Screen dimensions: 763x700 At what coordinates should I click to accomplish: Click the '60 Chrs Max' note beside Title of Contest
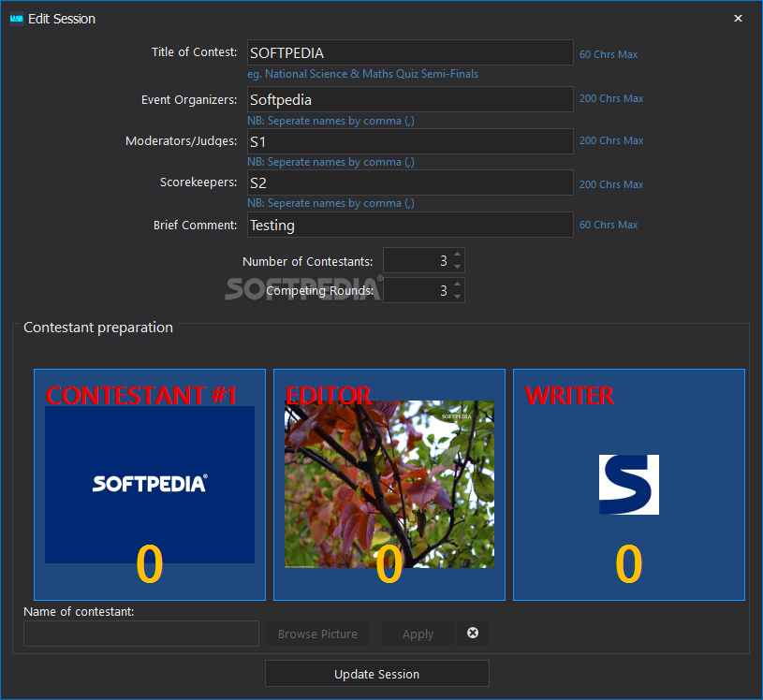609,54
